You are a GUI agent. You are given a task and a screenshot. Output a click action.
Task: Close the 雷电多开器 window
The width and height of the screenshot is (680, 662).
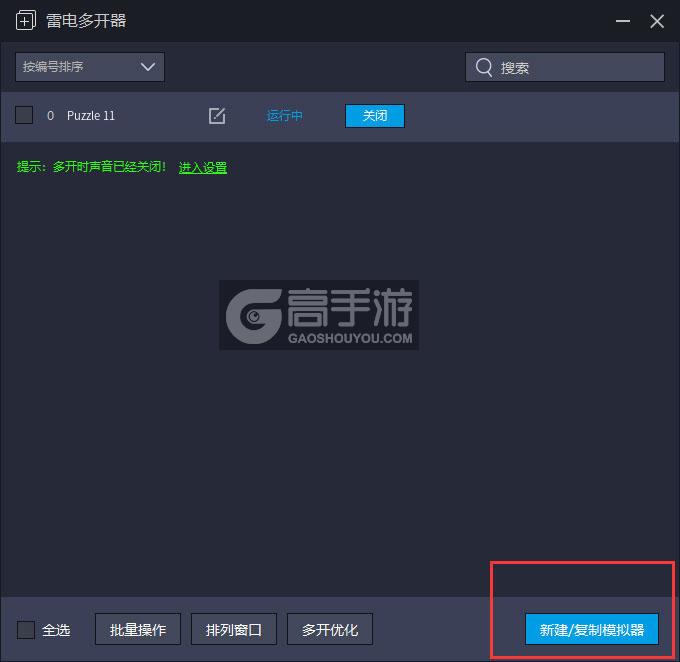click(x=657, y=21)
